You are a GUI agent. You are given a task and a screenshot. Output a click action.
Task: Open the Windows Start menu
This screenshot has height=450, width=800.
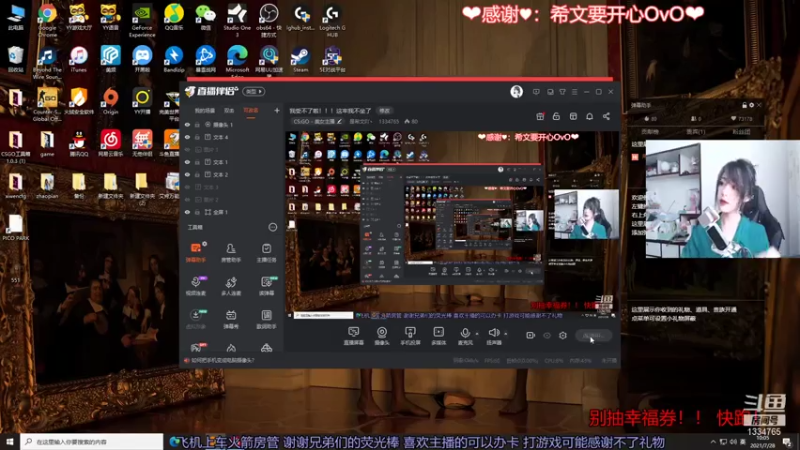click(x=10, y=441)
